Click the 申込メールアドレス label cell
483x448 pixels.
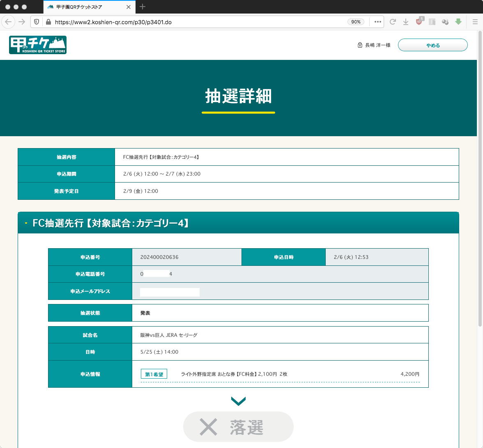tap(90, 291)
